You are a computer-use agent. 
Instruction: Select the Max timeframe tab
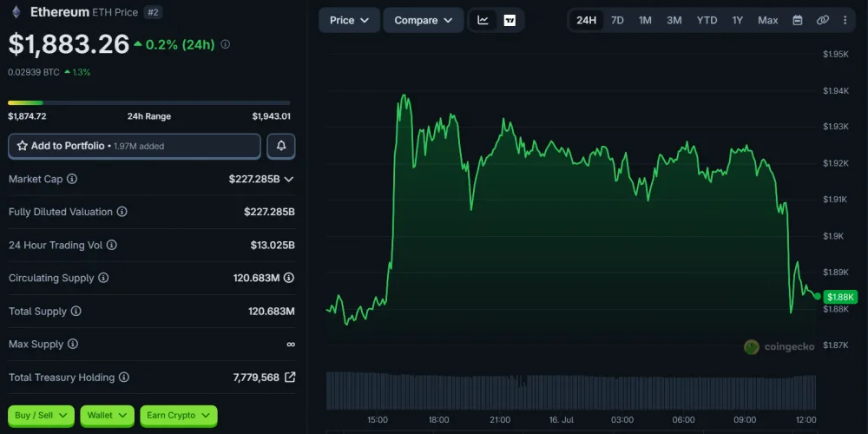(768, 21)
